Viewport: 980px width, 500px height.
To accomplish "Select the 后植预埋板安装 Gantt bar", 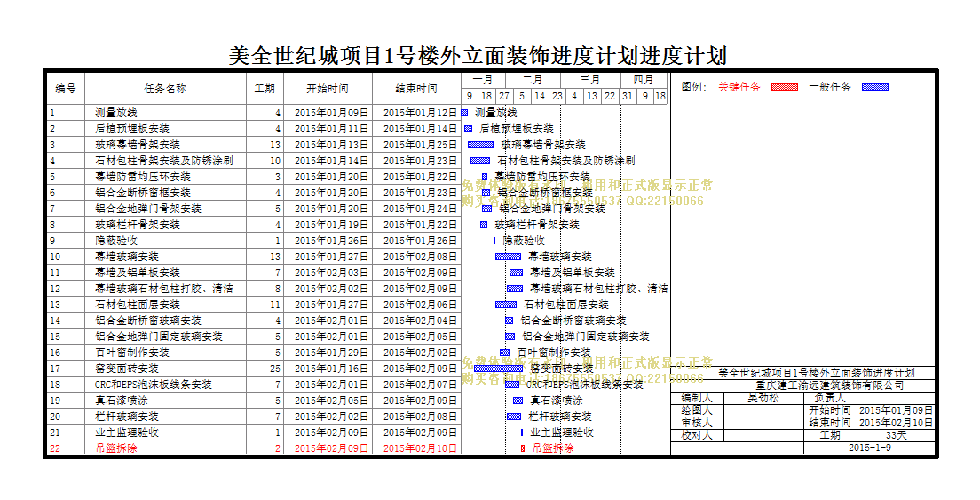I will click(x=469, y=129).
